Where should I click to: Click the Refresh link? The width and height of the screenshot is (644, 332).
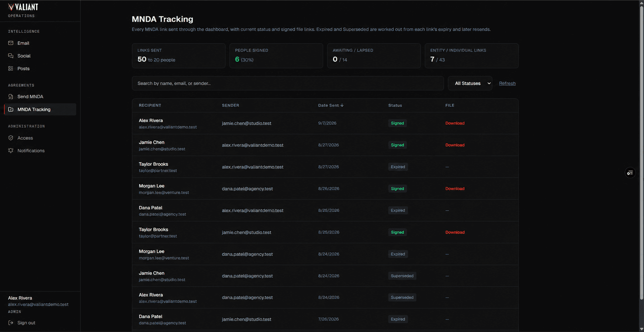click(x=507, y=83)
